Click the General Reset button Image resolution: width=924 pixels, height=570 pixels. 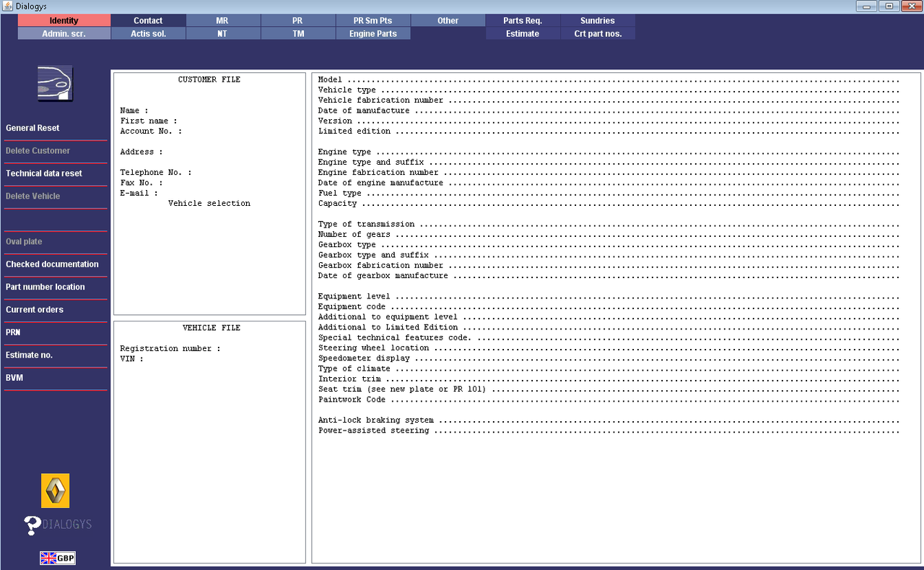pyautogui.click(x=56, y=128)
